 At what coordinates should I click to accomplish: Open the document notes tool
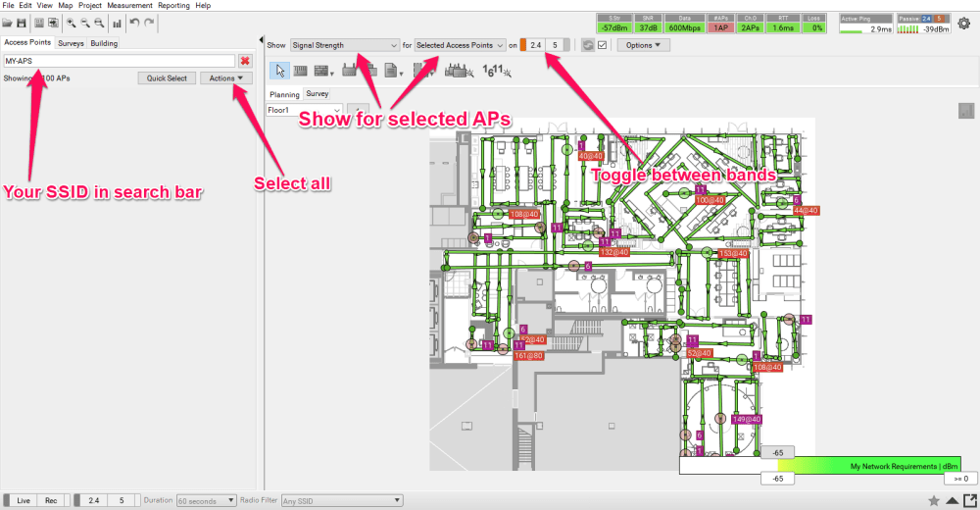[391, 71]
